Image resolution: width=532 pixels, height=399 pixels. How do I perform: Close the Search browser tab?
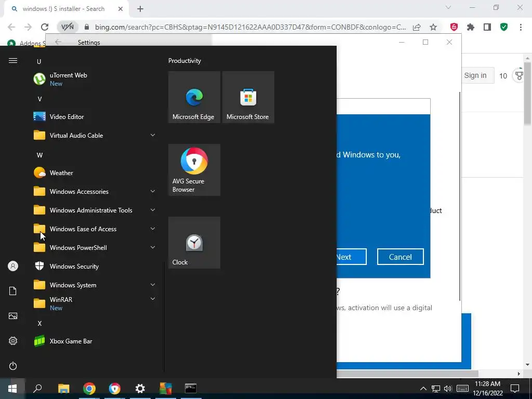(x=121, y=9)
